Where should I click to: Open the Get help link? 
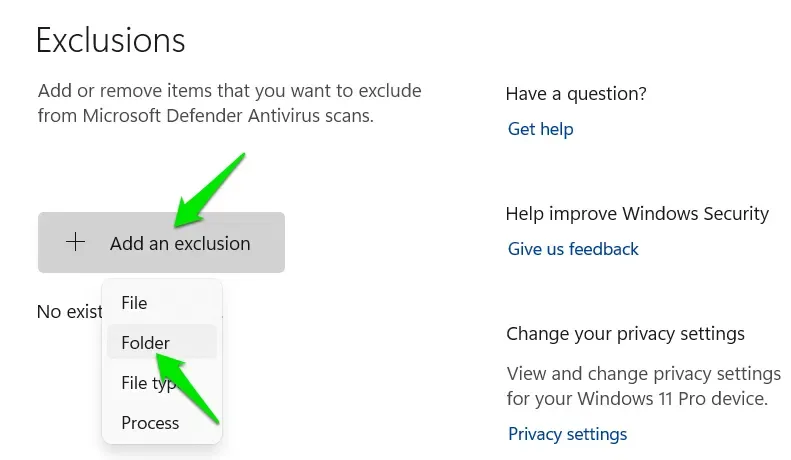540,129
